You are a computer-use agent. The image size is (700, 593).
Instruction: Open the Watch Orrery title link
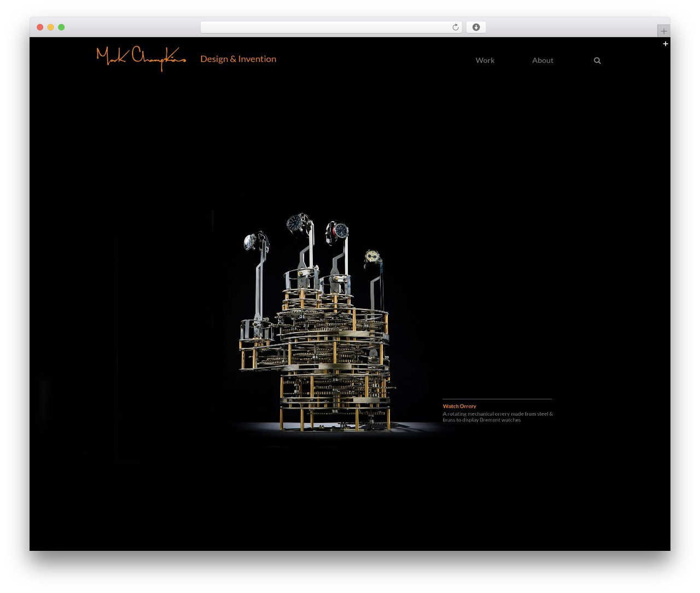pyautogui.click(x=459, y=406)
